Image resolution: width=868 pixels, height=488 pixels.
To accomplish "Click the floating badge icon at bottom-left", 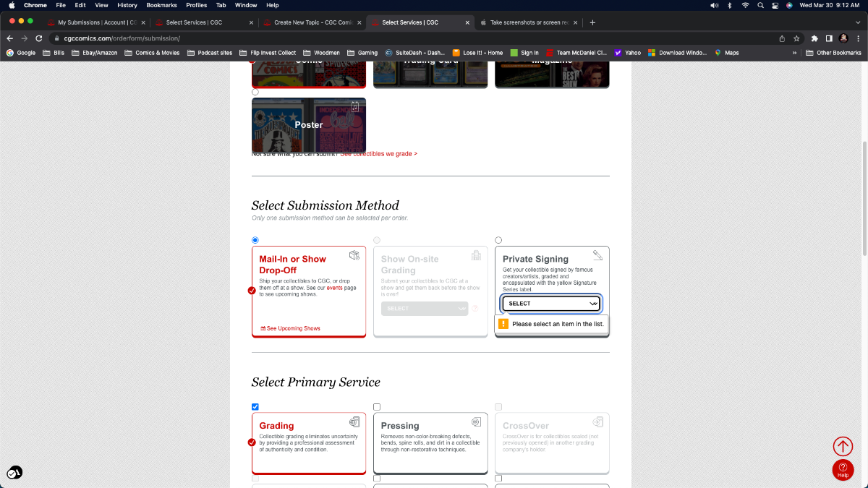I will (14, 473).
